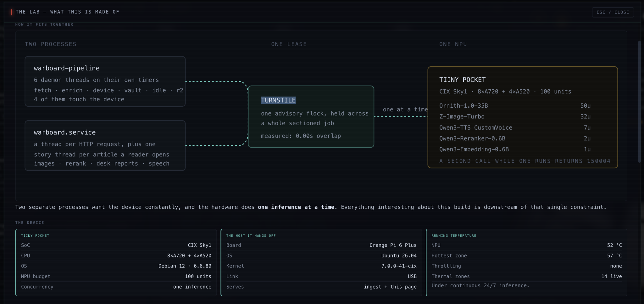This screenshot has height=304, width=644.
Task: Click the ONE NPU column label
Action: (x=453, y=44)
